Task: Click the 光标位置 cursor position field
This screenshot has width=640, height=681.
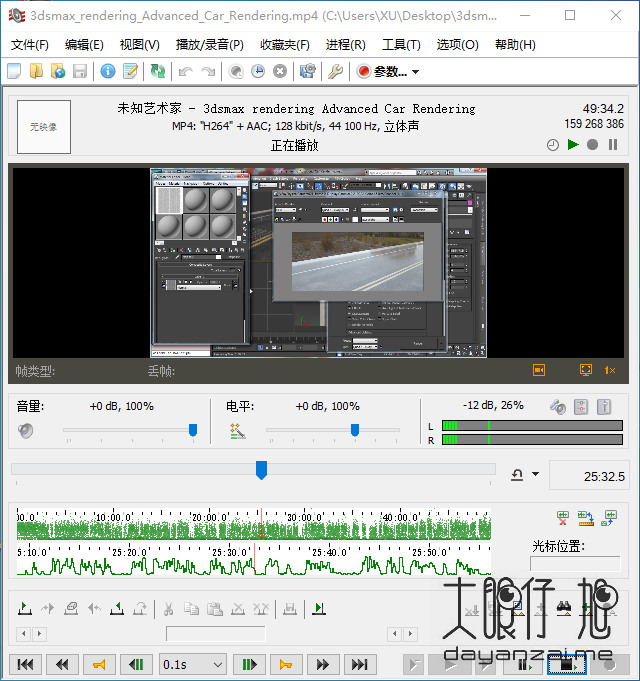Action: (x=575, y=564)
